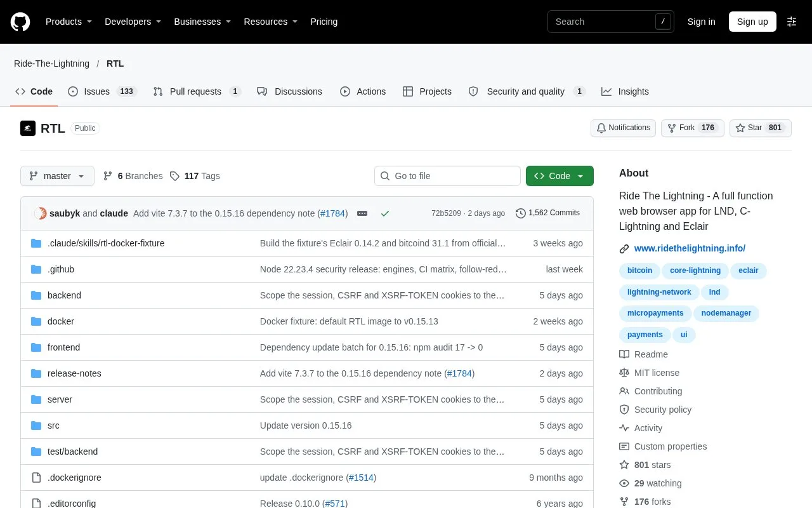This screenshot has height=508, width=812.
Task: Open the Insights tab
Action: 625,91
